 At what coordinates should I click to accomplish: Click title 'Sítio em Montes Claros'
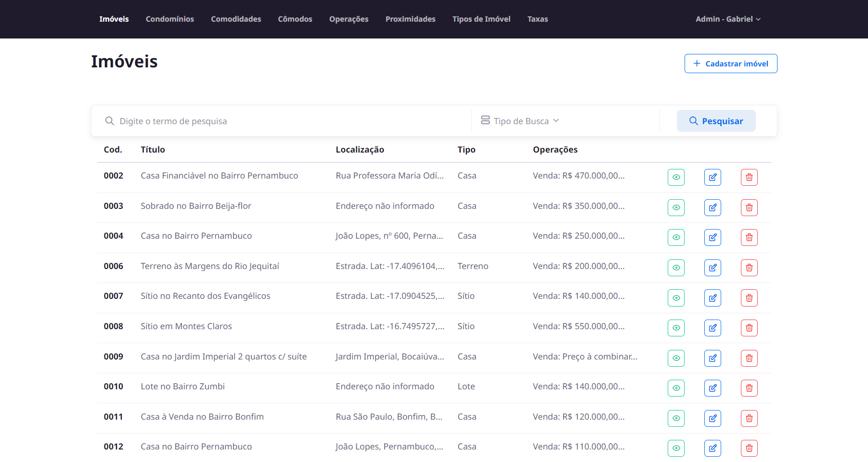[x=186, y=326]
